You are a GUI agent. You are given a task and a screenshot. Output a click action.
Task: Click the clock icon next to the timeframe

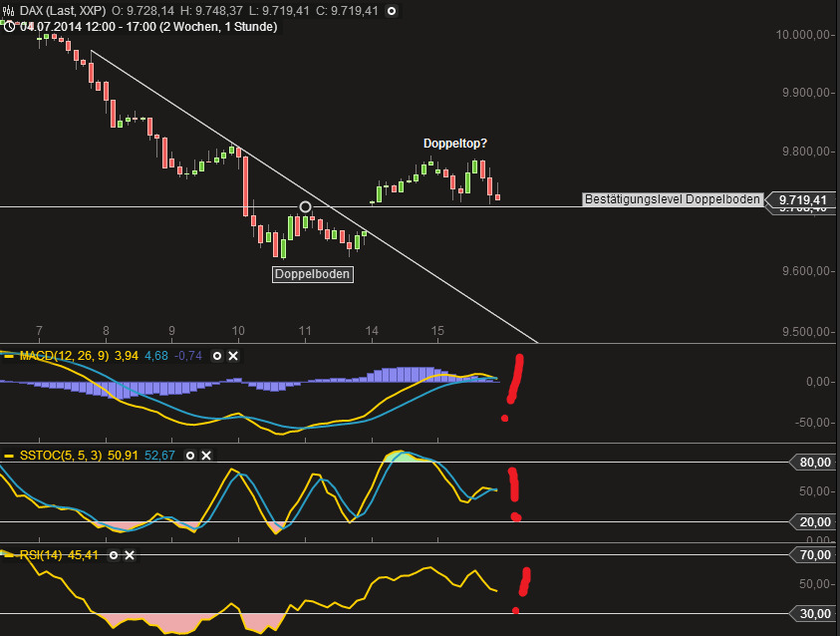click(x=8, y=28)
